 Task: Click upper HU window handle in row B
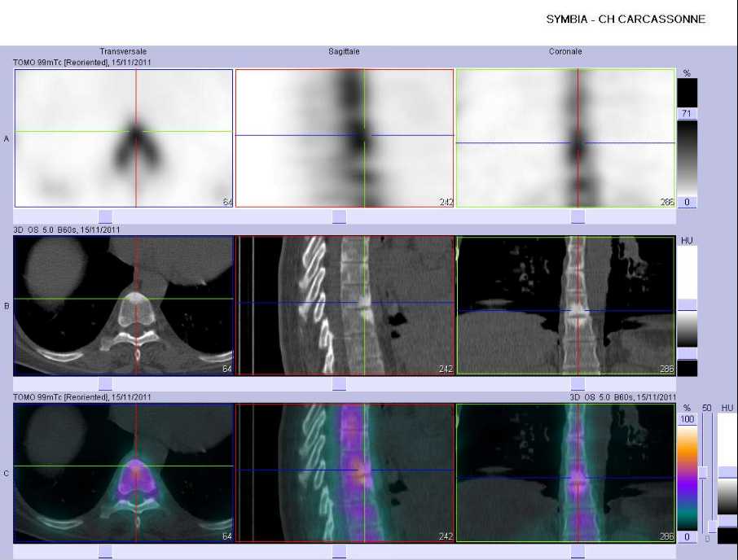click(687, 304)
